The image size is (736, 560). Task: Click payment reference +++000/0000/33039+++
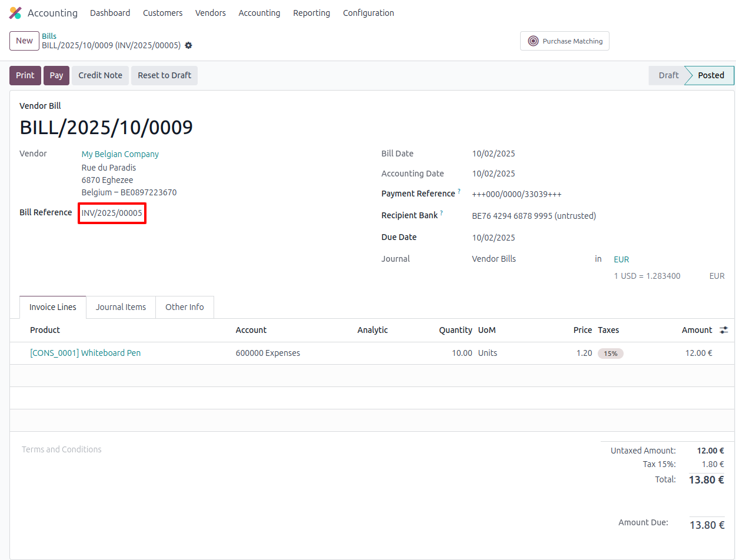[517, 194]
